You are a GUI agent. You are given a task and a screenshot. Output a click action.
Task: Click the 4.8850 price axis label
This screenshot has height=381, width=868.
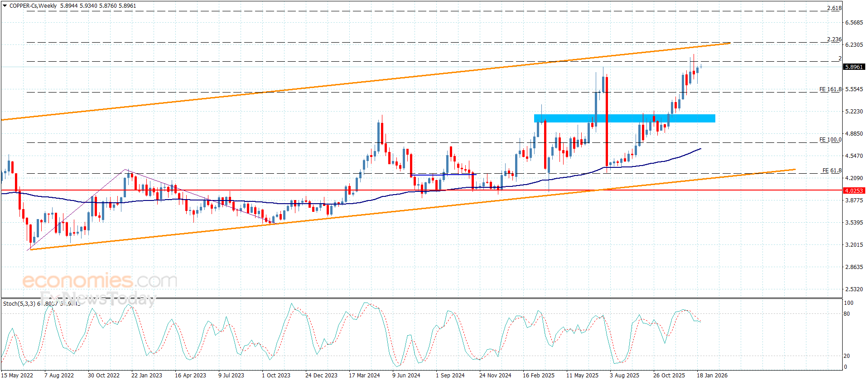click(854, 134)
